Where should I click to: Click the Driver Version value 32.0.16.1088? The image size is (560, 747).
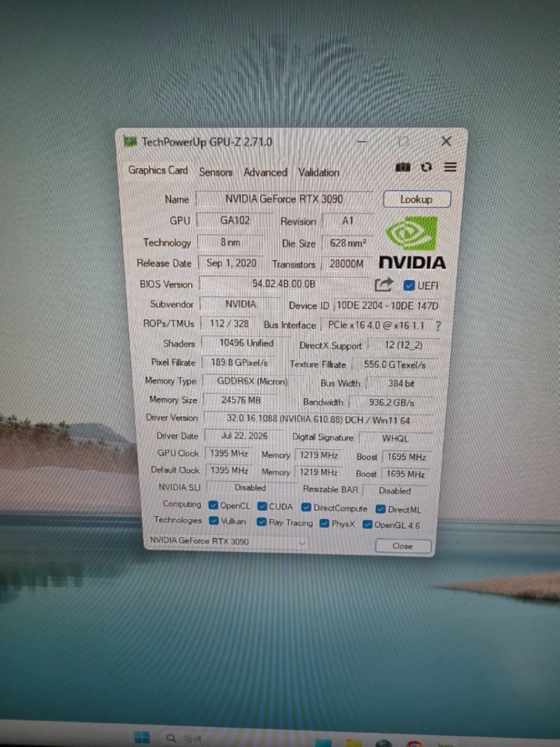click(318, 420)
